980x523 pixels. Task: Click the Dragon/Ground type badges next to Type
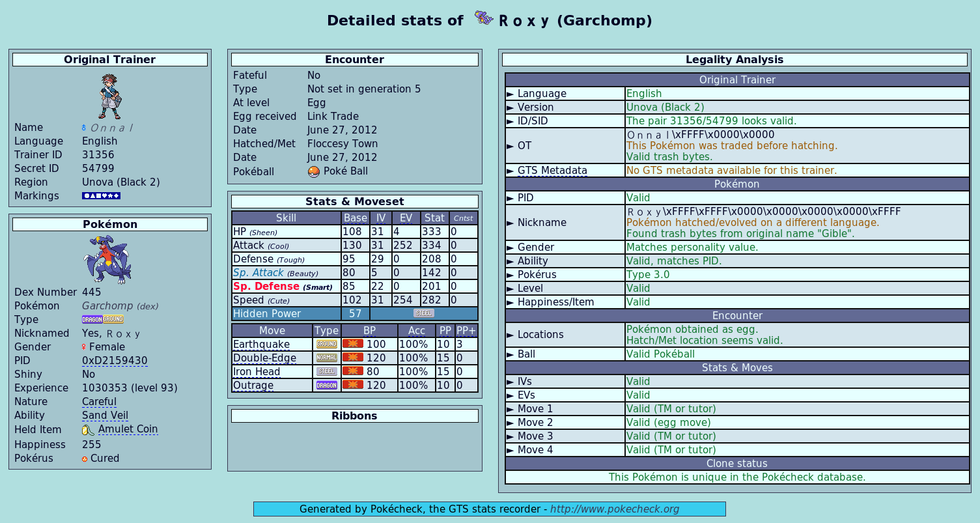tap(103, 319)
